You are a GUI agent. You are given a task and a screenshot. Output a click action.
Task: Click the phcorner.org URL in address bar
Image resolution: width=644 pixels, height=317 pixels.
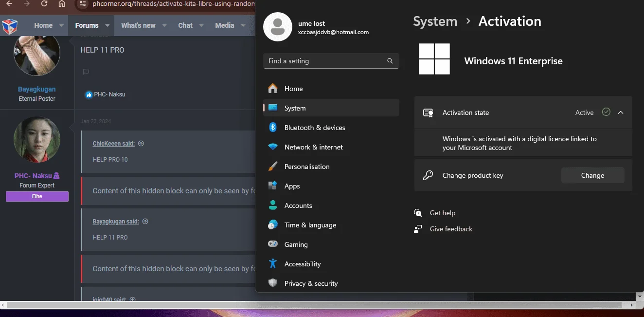pos(174,4)
